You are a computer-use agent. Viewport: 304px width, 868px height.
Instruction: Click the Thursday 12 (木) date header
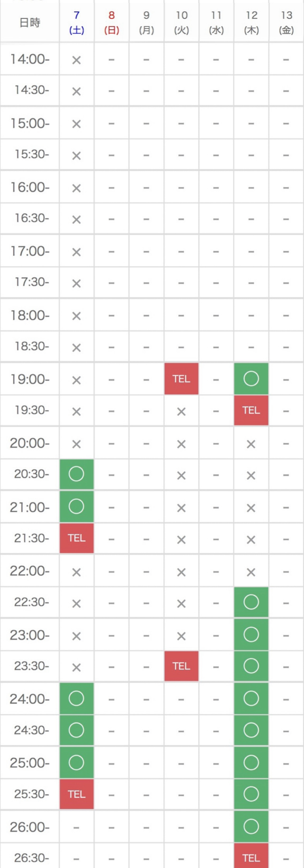(x=251, y=23)
